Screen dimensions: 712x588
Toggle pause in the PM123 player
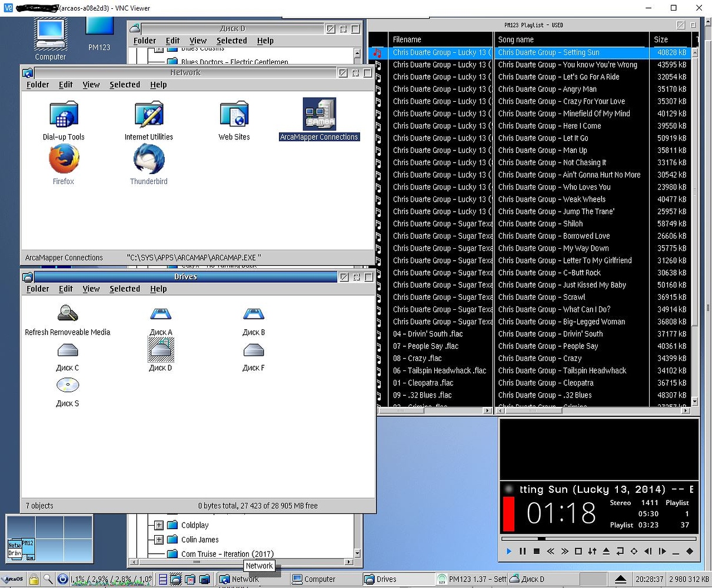click(x=523, y=552)
